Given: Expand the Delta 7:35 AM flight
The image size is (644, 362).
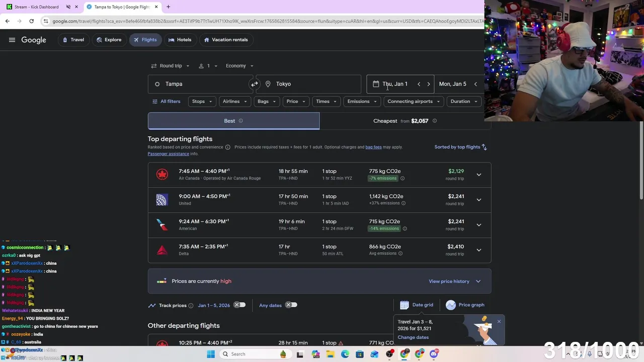Looking at the screenshot, I should pyautogui.click(x=478, y=250).
